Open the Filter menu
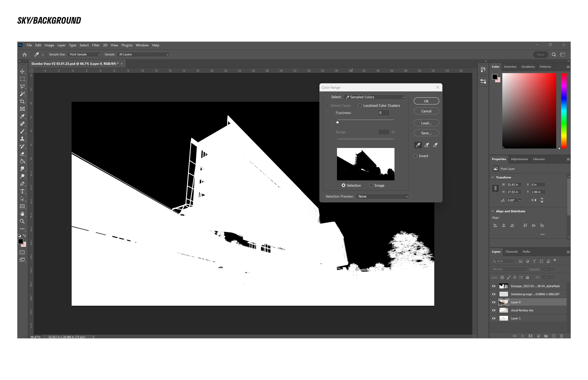This screenshot has width=588, height=380. tap(96, 45)
